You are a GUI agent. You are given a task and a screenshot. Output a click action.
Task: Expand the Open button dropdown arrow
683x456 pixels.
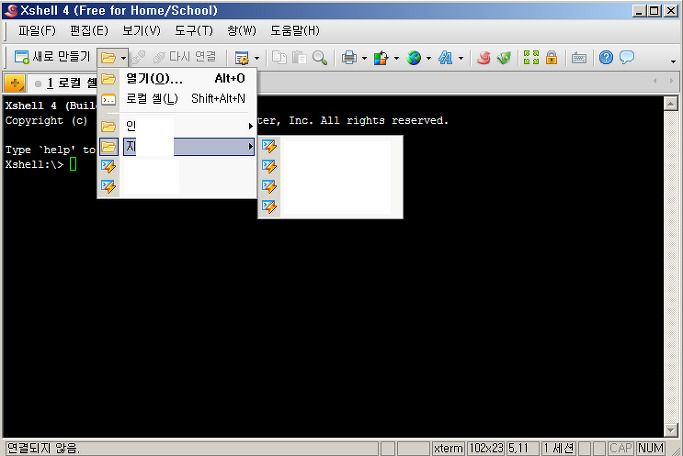click(x=123, y=58)
